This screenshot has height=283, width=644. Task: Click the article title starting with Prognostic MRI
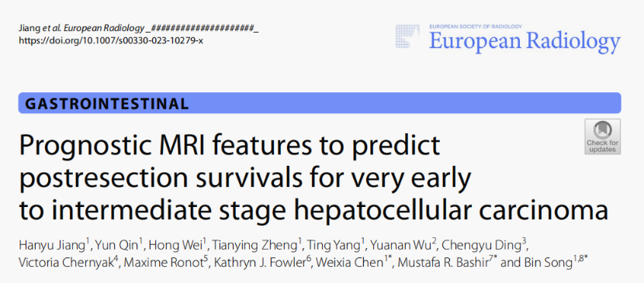[x=313, y=178]
